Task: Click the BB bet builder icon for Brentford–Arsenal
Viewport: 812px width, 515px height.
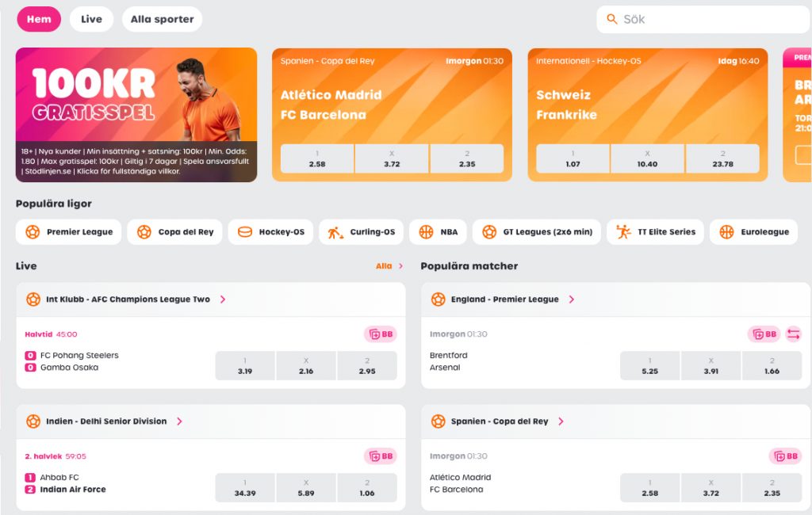Action: pyautogui.click(x=764, y=334)
